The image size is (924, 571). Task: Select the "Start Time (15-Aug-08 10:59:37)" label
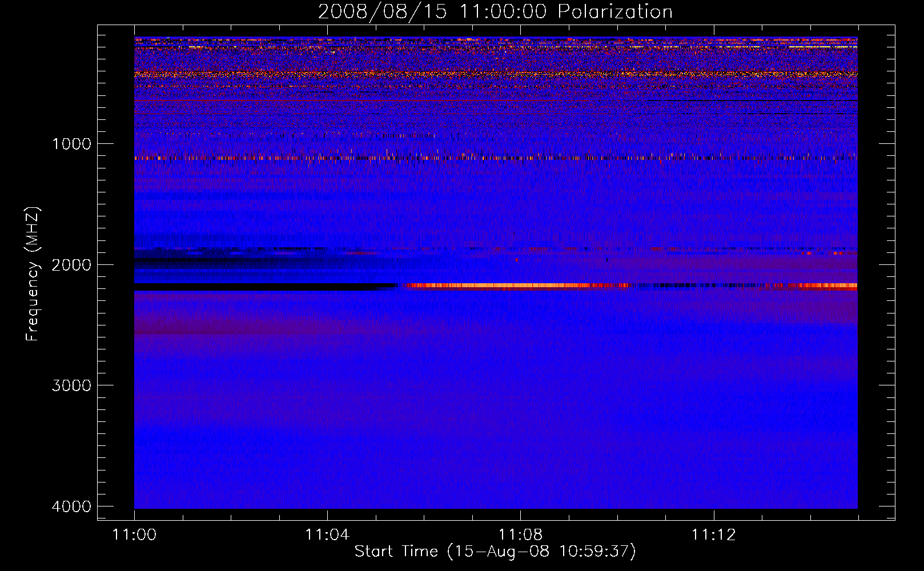[495, 552]
